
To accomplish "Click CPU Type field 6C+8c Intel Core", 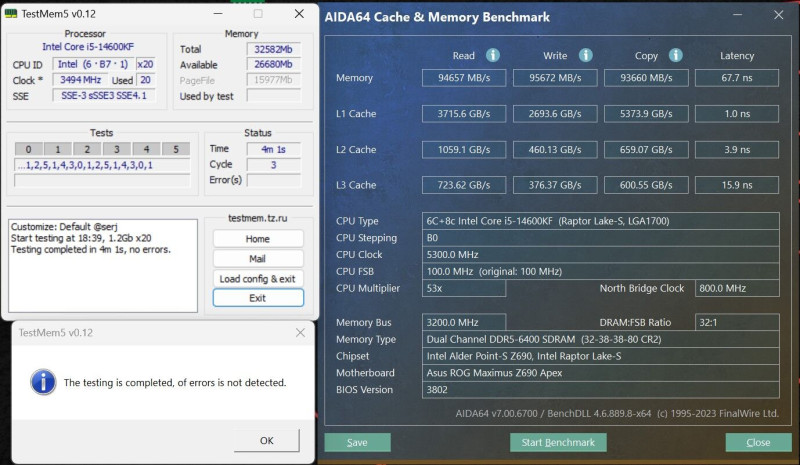I will [601, 221].
